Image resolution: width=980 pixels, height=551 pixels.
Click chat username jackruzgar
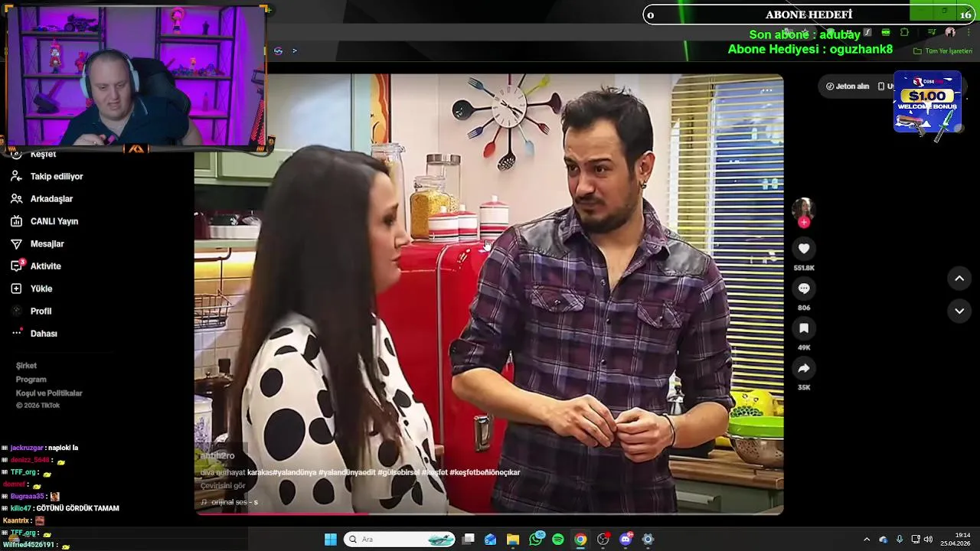pyautogui.click(x=27, y=448)
